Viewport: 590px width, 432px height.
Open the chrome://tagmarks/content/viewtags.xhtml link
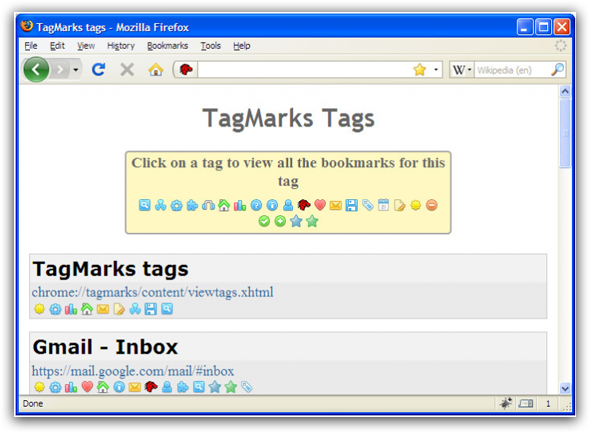152,292
